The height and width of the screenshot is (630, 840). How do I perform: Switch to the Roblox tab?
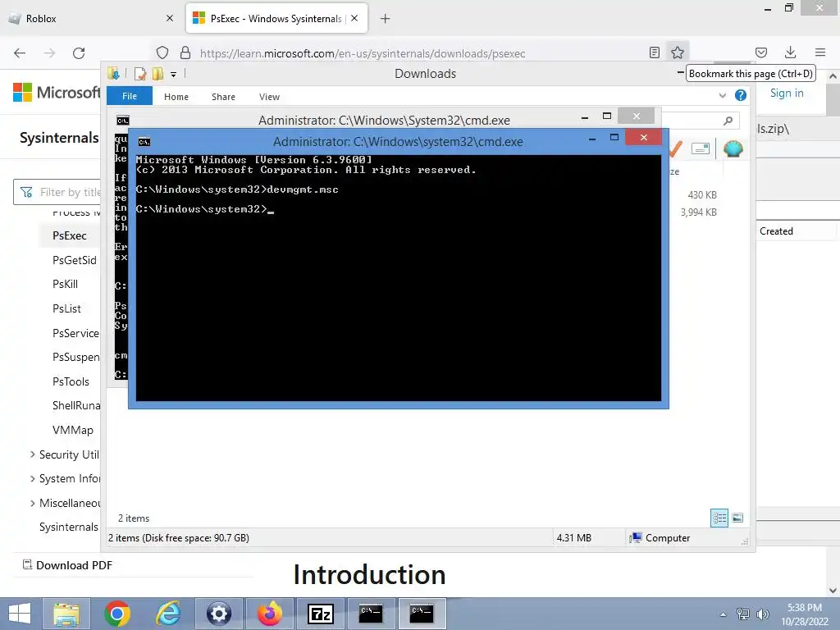pyautogui.click(x=92, y=18)
